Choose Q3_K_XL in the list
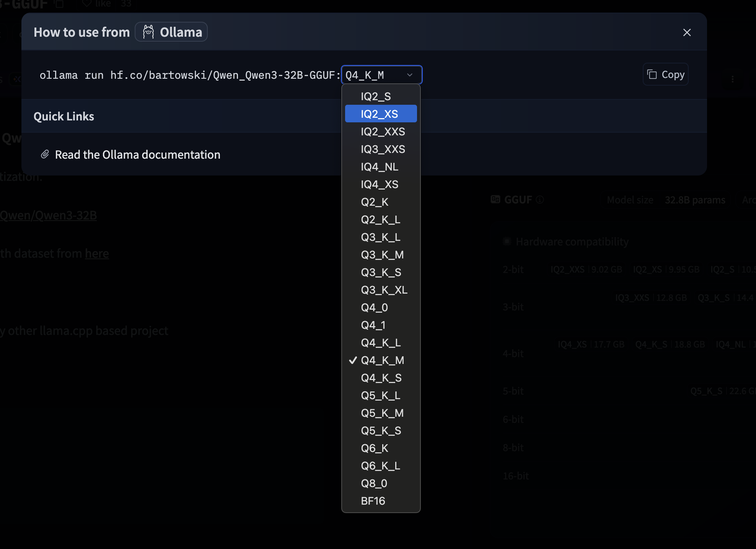This screenshot has height=549, width=756. point(381,290)
